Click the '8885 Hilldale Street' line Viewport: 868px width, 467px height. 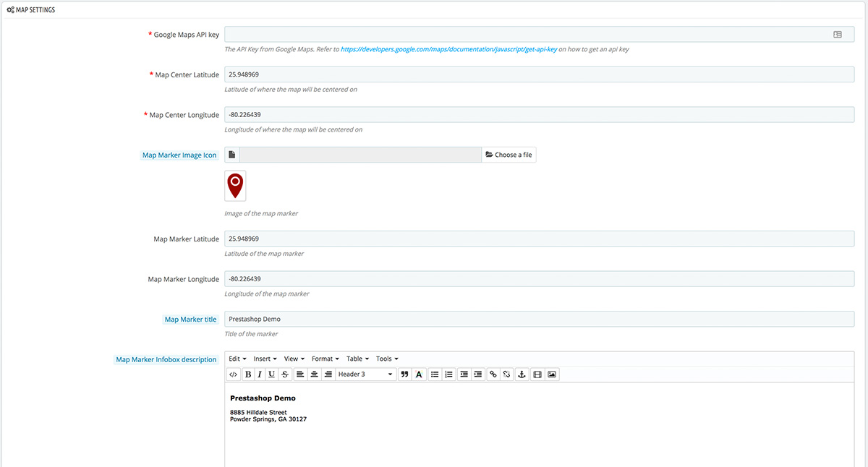(258, 413)
